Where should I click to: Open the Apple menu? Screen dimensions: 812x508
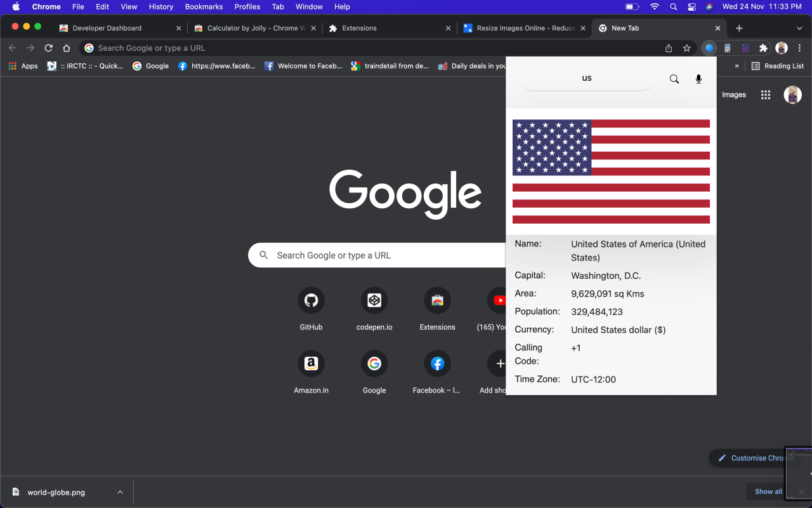click(16, 6)
